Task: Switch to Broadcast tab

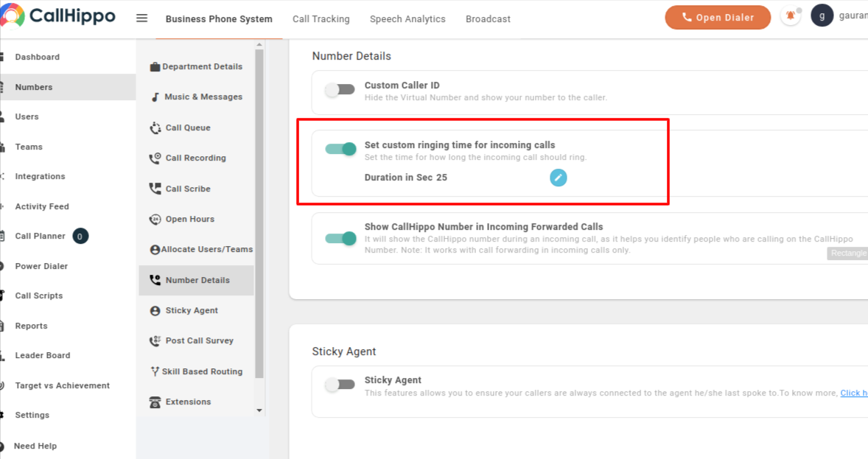Action: pyautogui.click(x=488, y=19)
